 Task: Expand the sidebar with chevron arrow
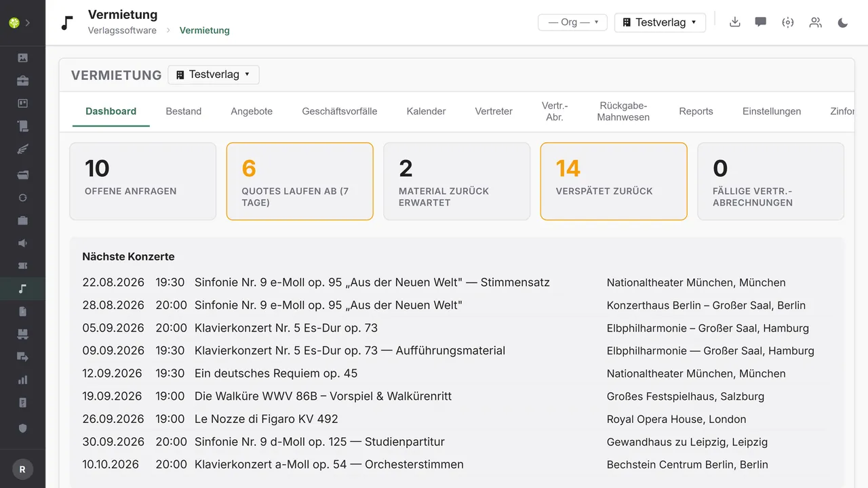pyautogui.click(x=28, y=22)
